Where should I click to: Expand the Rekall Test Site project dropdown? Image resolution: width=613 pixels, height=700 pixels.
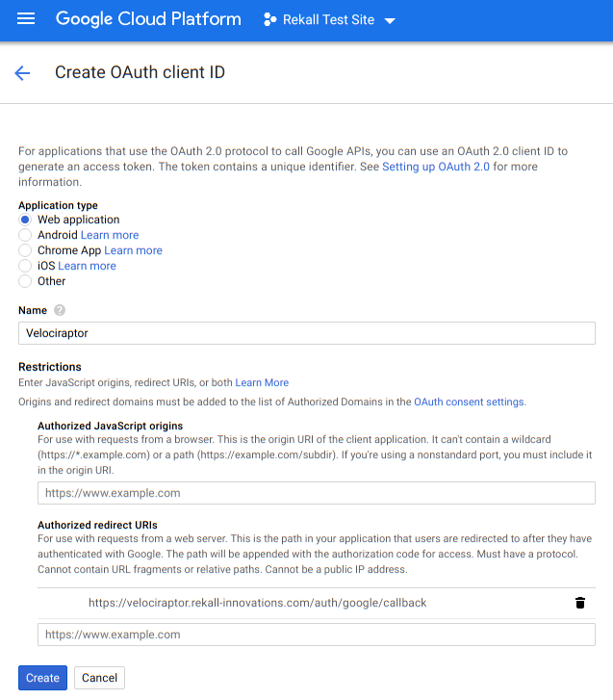click(x=389, y=20)
